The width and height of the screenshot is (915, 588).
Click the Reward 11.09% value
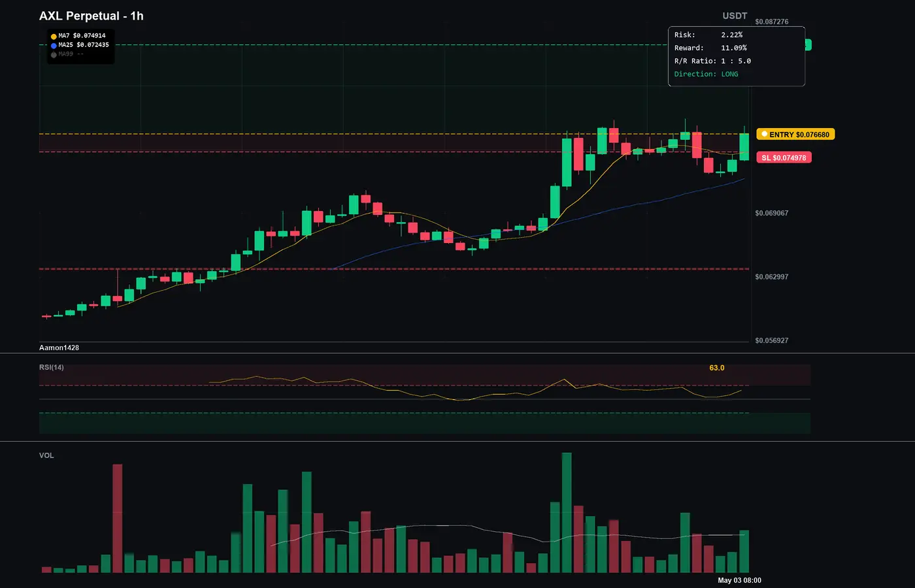(734, 48)
